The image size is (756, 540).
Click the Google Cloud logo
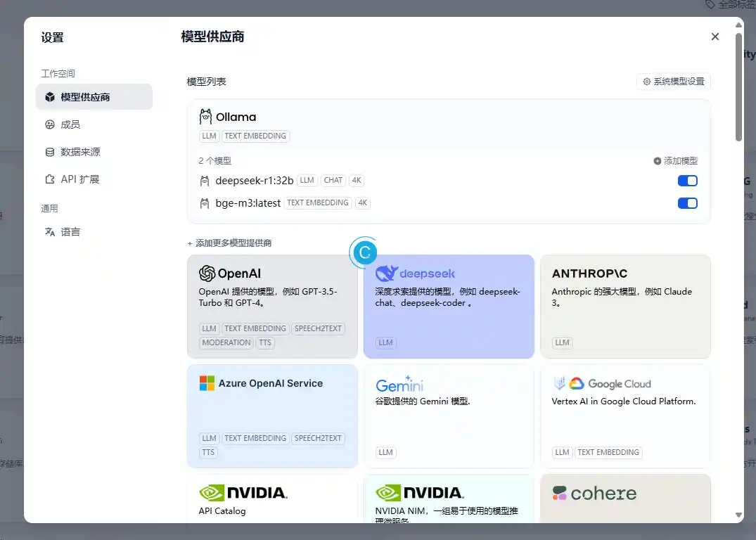click(x=603, y=384)
